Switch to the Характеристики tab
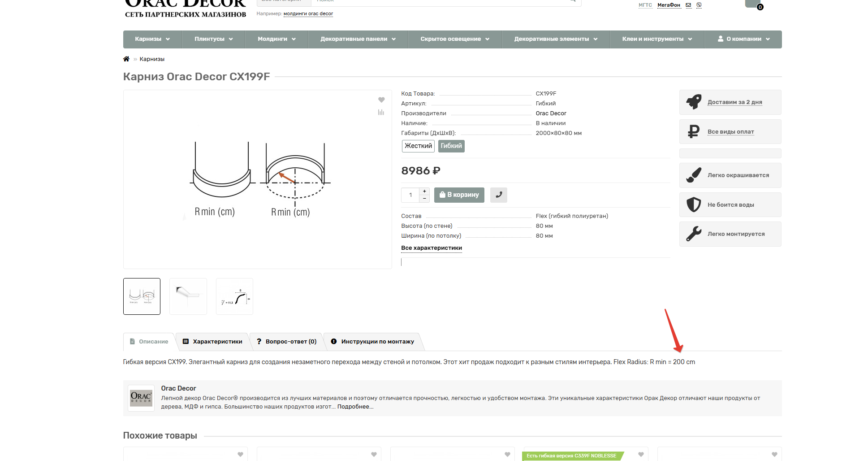This screenshot has height=461, width=868. click(x=212, y=342)
